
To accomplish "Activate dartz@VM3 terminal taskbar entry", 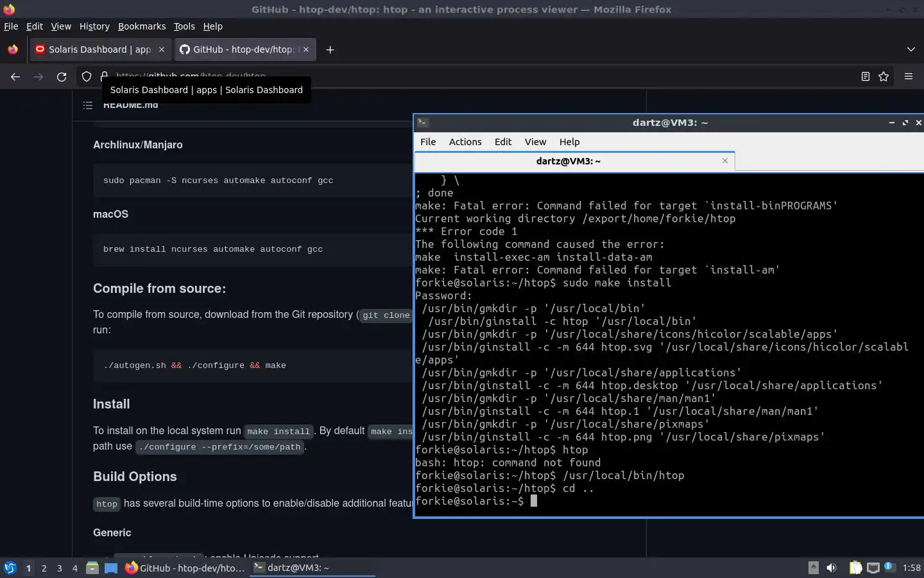I will (x=312, y=568).
